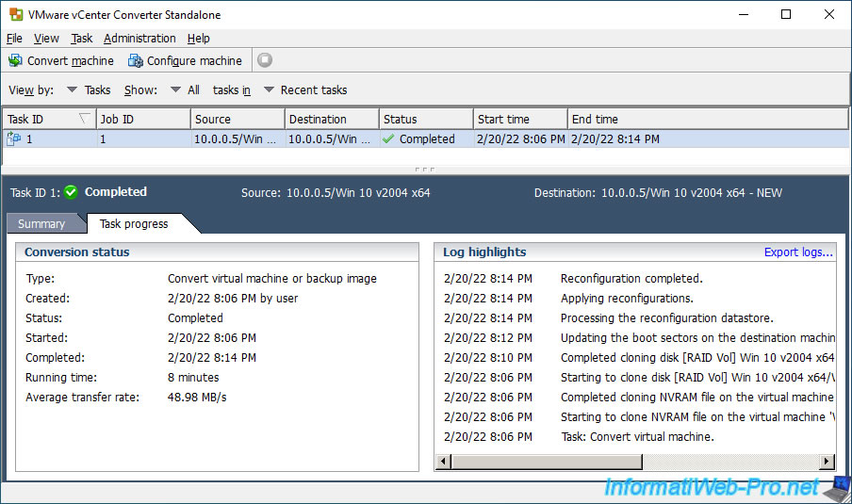Click the Source cell 10.0.0.5/Win in the row
This screenshot has height=504, width=852.
[238, 139]
